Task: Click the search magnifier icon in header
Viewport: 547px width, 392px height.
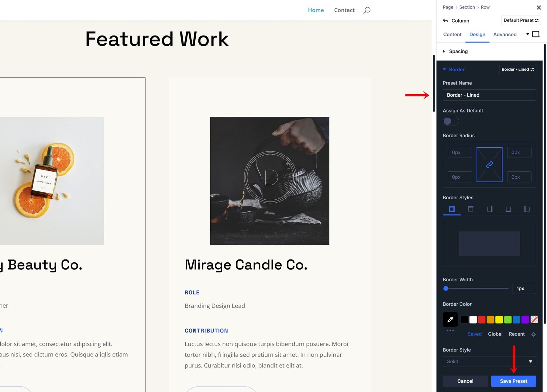Action: 367,10
